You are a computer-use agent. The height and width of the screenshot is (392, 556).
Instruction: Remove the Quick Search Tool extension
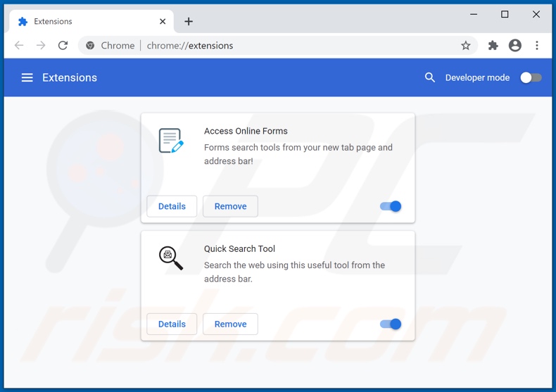pos(230,324)
